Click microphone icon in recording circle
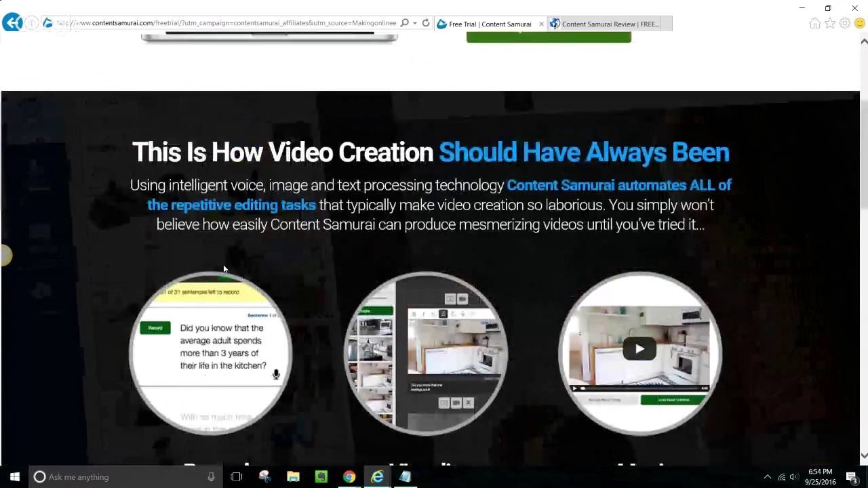This screenshot has width=868, height=488. tap(276, 374)
